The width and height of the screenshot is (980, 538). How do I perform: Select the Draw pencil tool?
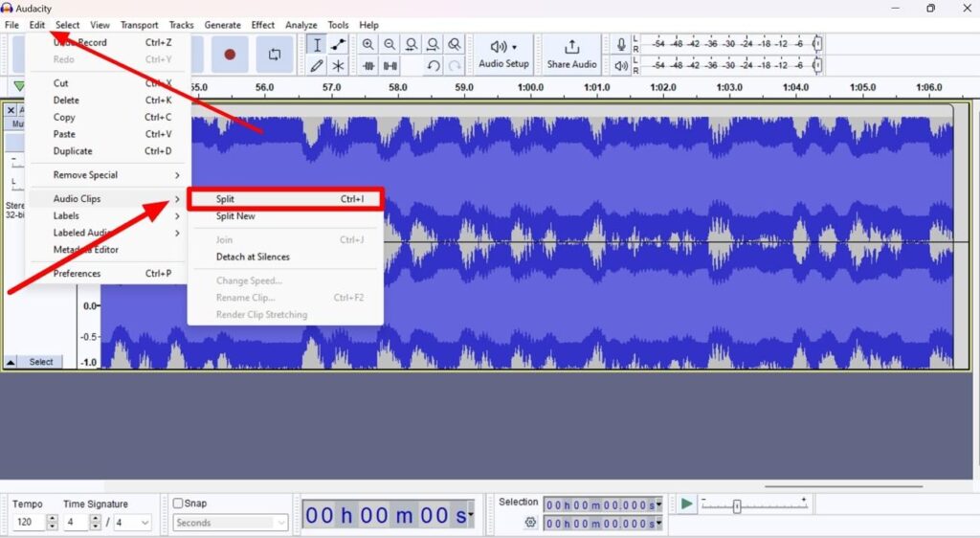317,66
